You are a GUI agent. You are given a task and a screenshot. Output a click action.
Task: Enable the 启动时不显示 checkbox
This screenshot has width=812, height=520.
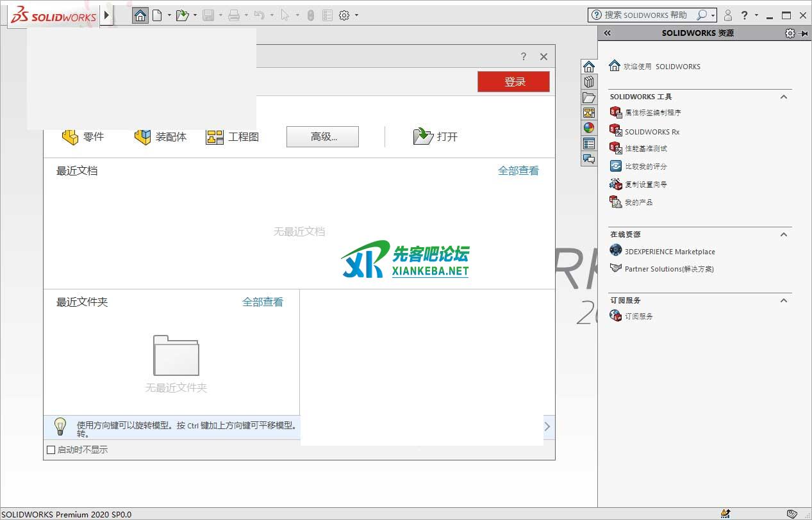(51, 450)
